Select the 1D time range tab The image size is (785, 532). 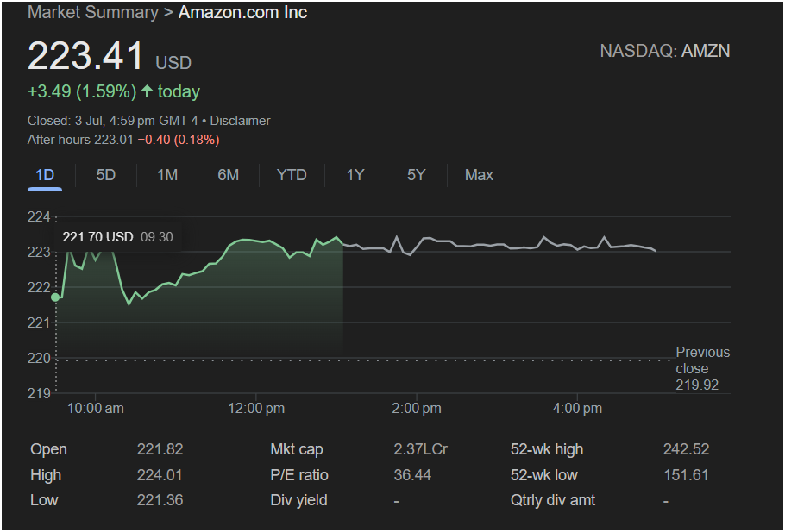[45, 175]
